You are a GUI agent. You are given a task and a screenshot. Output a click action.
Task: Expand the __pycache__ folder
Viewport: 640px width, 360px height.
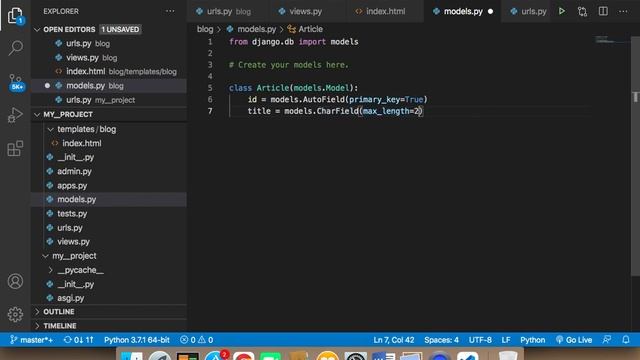coord(50,270)
